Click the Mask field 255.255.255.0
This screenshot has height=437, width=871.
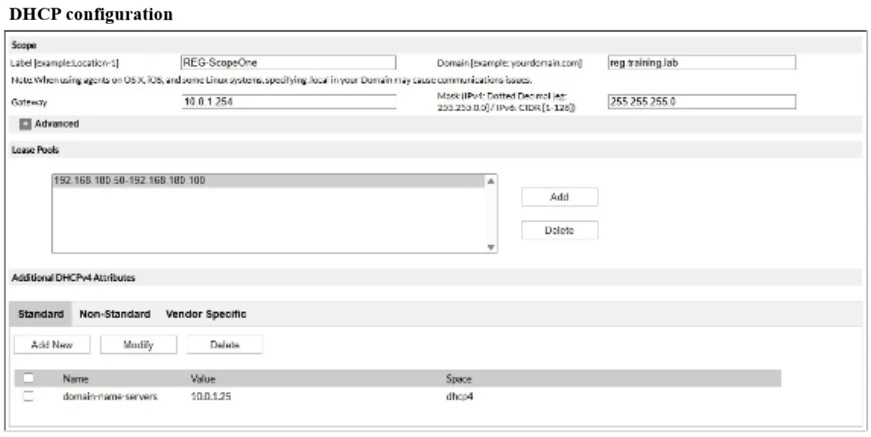click(x=702, y=102)
